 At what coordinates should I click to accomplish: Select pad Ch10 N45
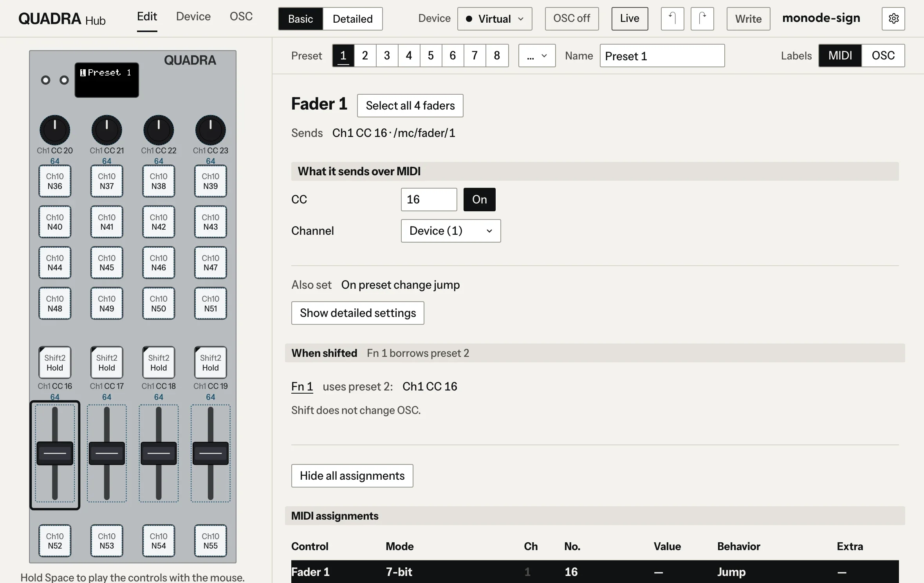[x=106, y=263]
